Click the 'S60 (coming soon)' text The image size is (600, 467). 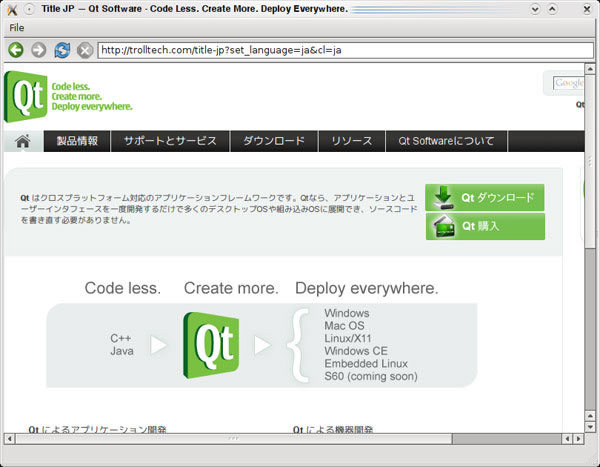pyautogui.click(x=371, y=376)
